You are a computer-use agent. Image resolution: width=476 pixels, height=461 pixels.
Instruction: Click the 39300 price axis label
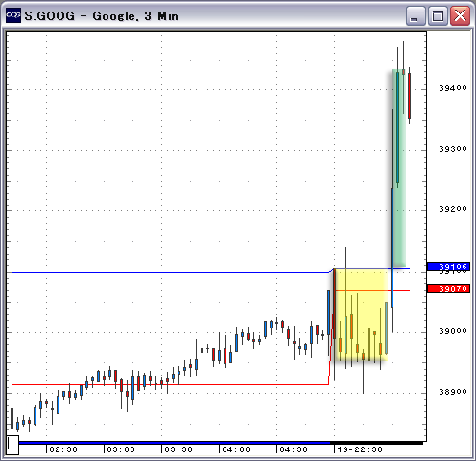point(453,149)
